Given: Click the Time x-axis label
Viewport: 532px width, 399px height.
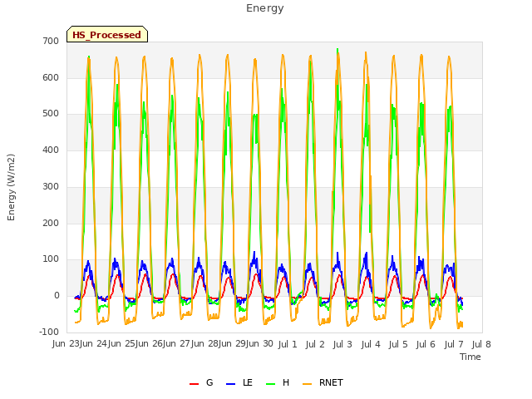Looking at the screenshot, I should (x=470, y=357).
